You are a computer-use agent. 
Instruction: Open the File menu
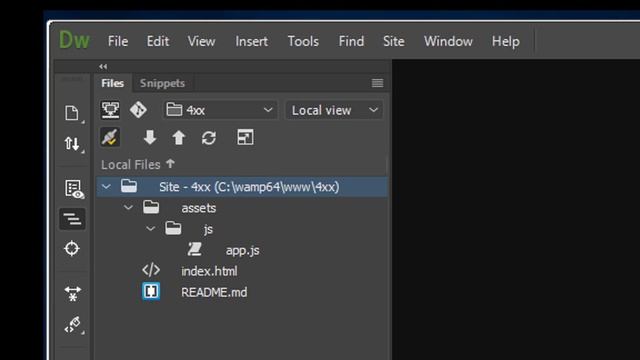(118, 41)
